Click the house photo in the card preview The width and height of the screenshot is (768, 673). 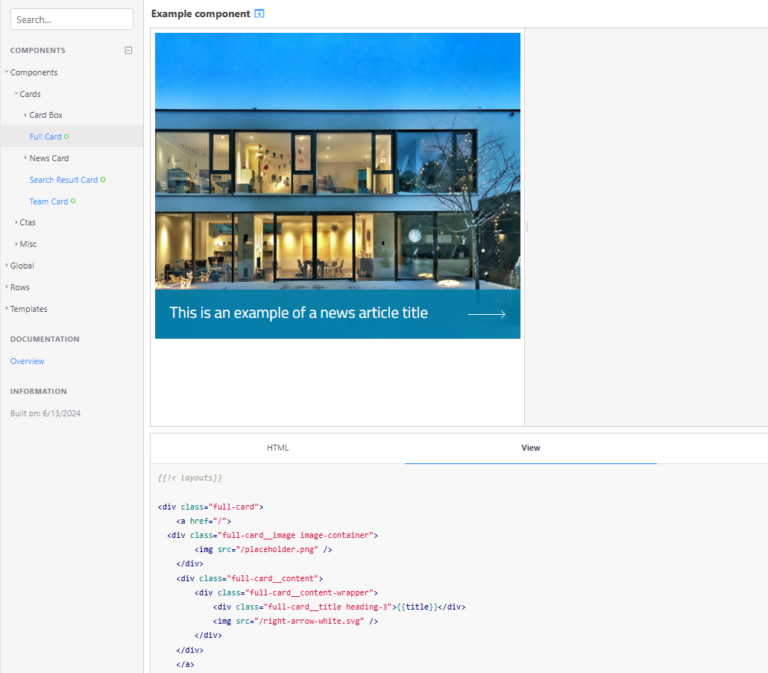tap(337, 161)
